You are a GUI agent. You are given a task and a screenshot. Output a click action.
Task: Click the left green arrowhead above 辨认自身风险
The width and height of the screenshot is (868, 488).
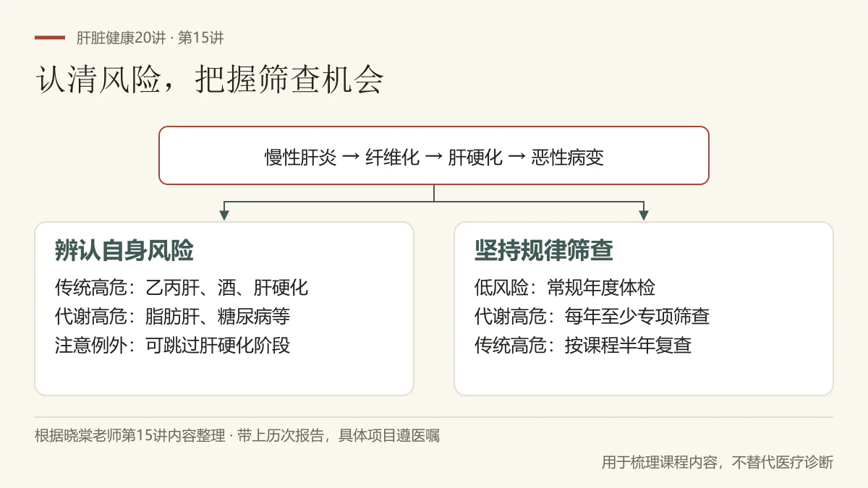(x=224, y=215)
